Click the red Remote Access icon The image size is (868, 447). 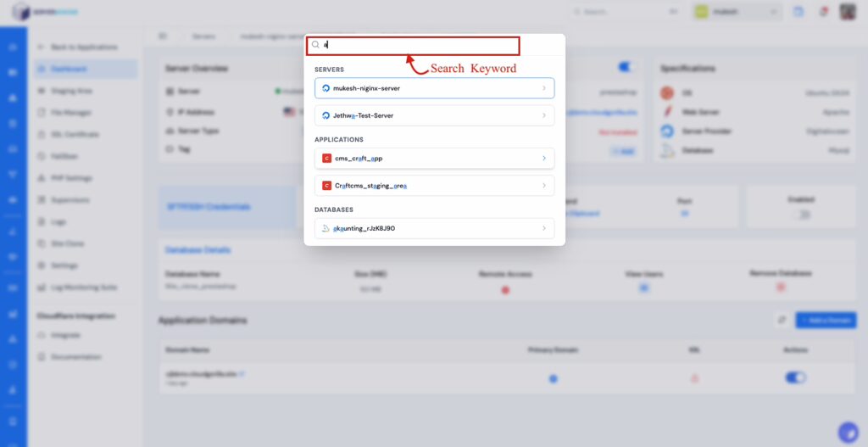click(505, 290)
